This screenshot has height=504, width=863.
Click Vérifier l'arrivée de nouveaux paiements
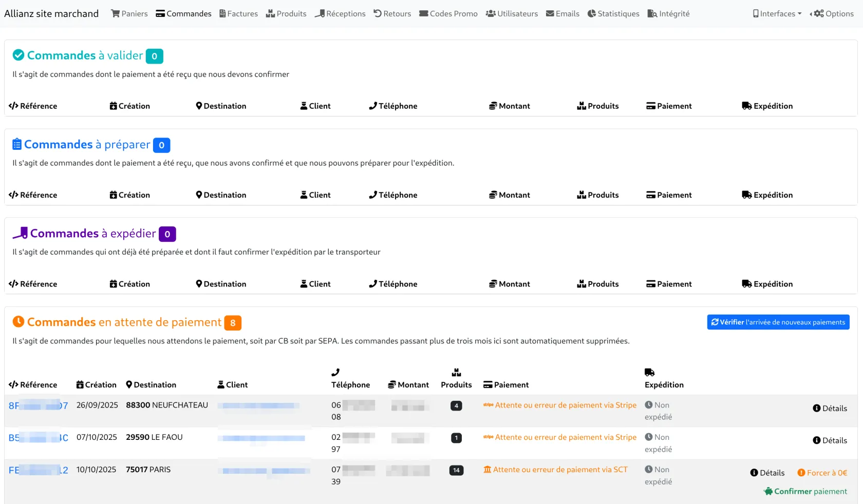(x=778, y=322)
